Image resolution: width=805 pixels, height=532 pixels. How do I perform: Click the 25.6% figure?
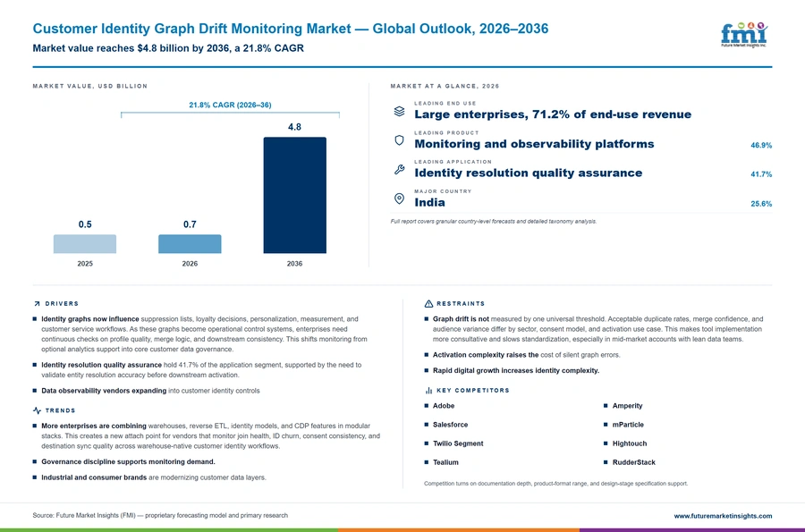(x=761, y=204)
